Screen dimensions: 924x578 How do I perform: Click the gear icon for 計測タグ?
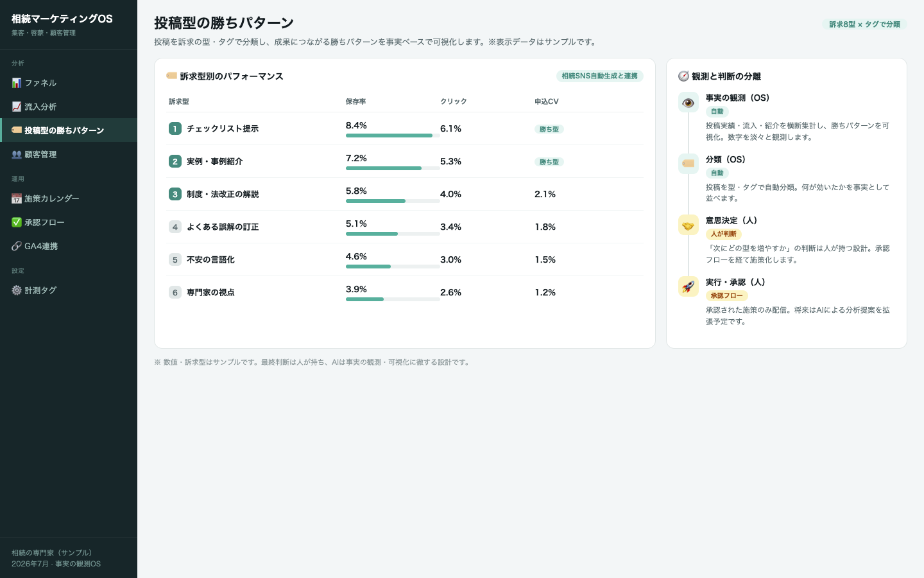coord(17,290)
